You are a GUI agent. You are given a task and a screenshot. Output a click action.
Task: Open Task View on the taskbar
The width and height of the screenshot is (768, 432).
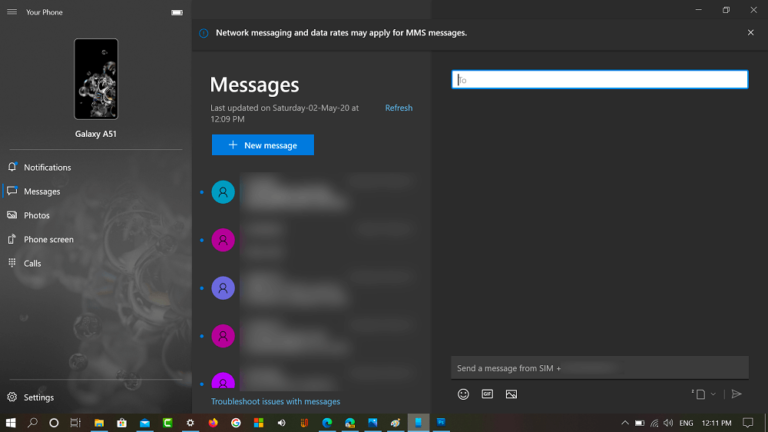point(75,423)
